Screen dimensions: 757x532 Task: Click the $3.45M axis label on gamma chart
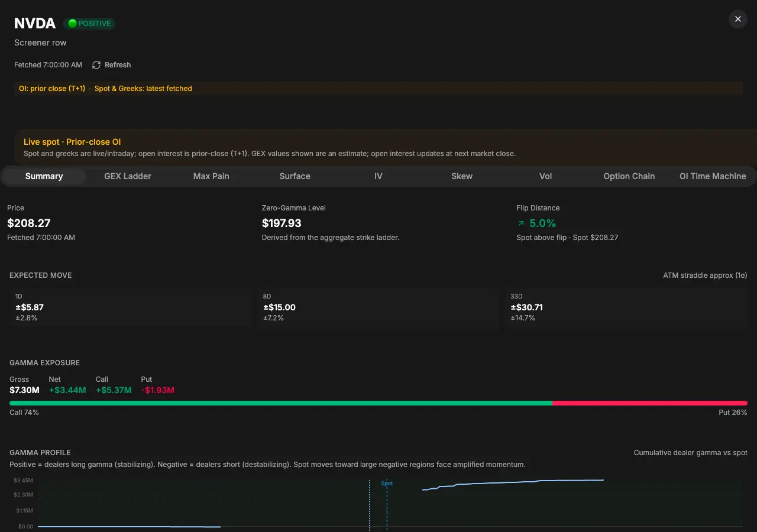[x=24, y=480]
